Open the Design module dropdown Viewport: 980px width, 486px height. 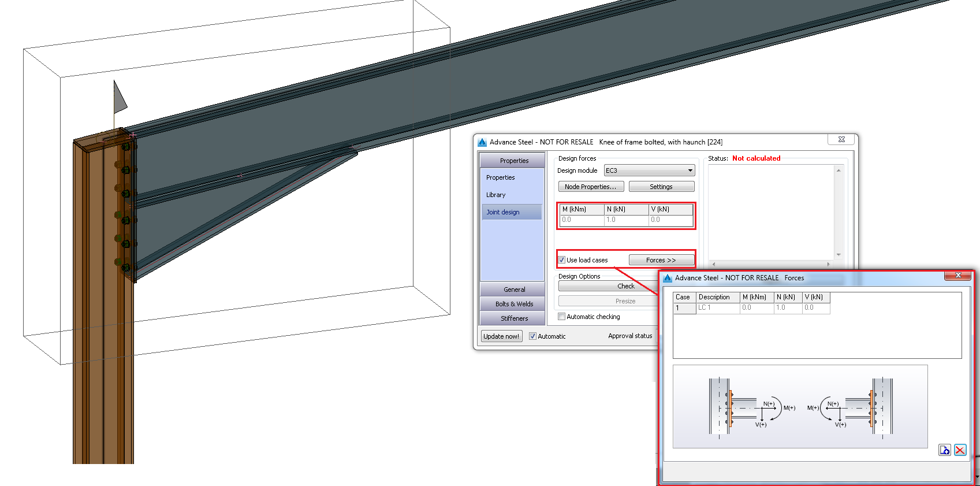pyautogui.click(x=690, y=170)
